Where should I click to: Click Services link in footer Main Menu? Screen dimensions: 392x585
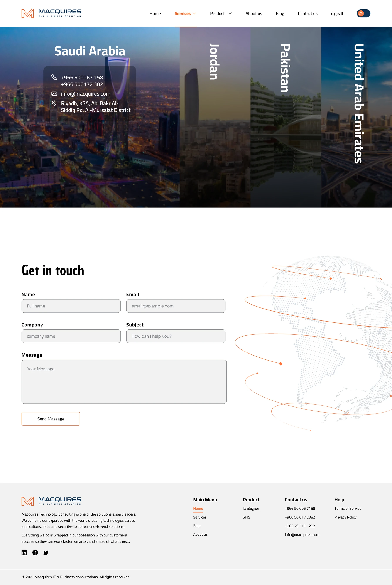click(x=200, y=517)
